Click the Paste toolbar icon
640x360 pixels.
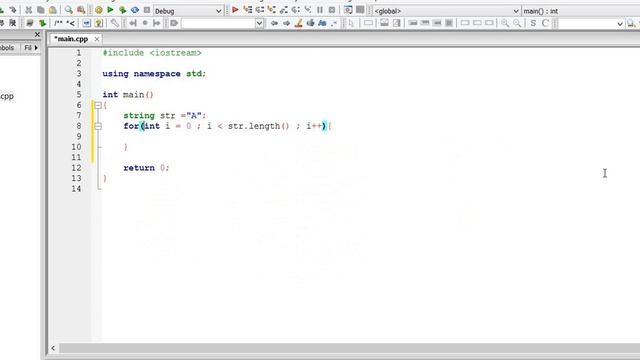click(53, 10)
